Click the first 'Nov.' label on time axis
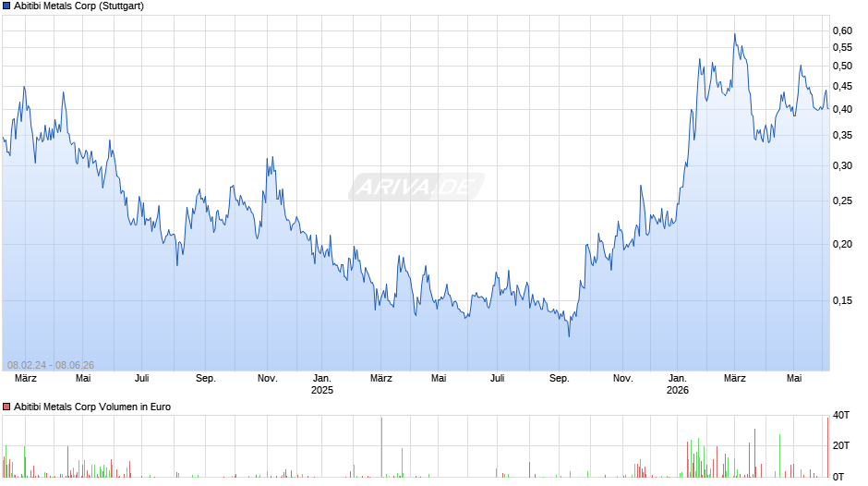The image size is (868, 486). coord(268,379)
